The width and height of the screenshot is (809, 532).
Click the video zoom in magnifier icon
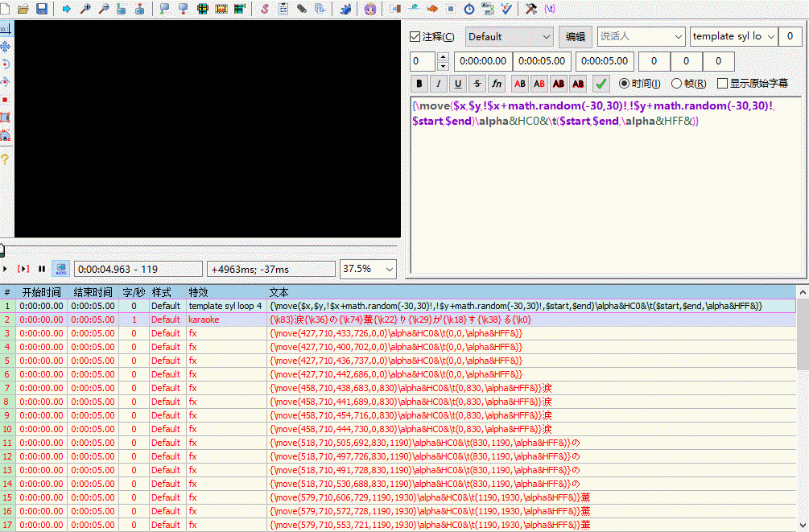[x=85, y=9]
